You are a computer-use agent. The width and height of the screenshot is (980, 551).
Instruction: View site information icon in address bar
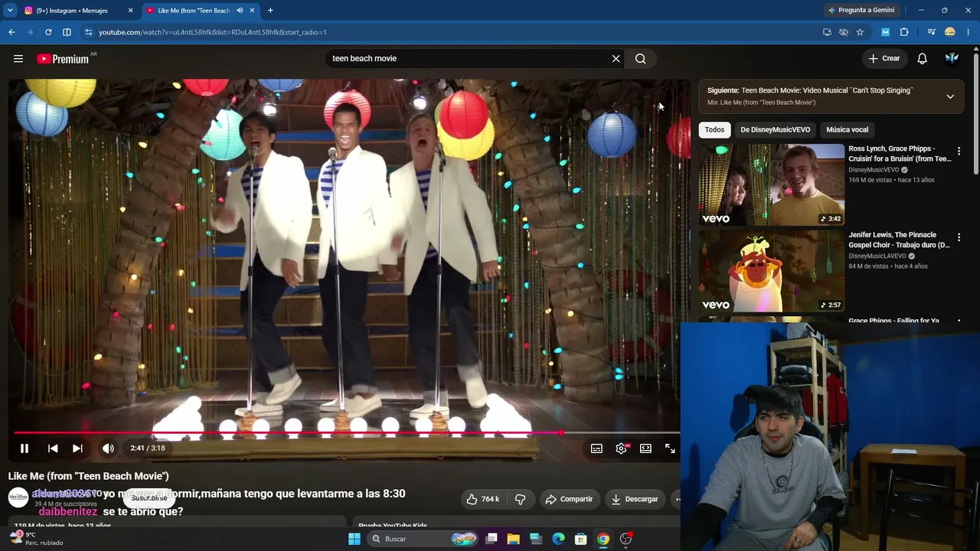pyautogui.click(x=89, y=32)
